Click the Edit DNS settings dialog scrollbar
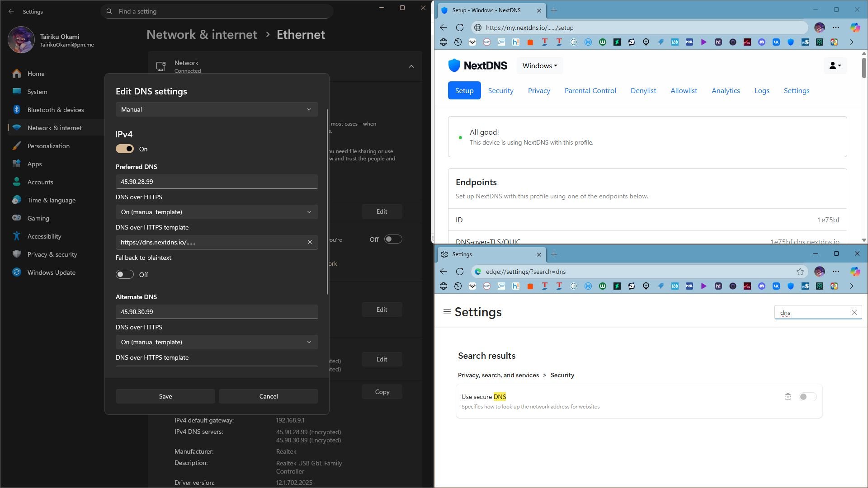The image size is (868, 488). (x=327, y=202)
